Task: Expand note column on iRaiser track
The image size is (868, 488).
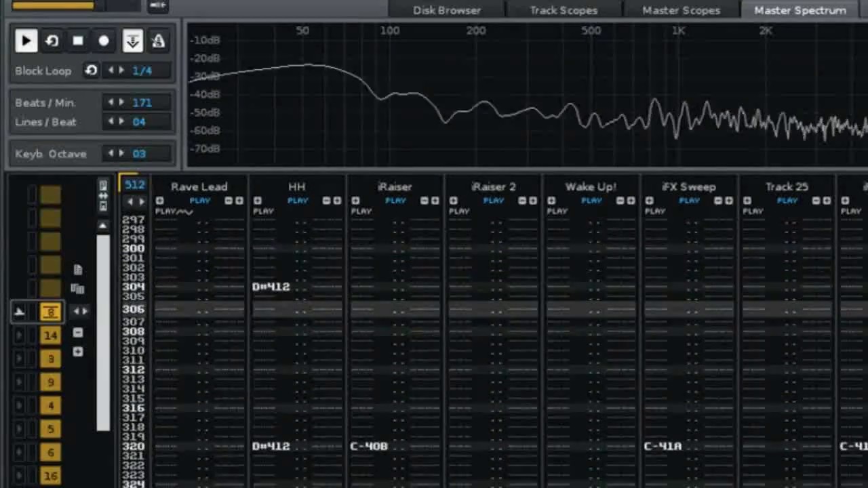Action: coord(355,201)
